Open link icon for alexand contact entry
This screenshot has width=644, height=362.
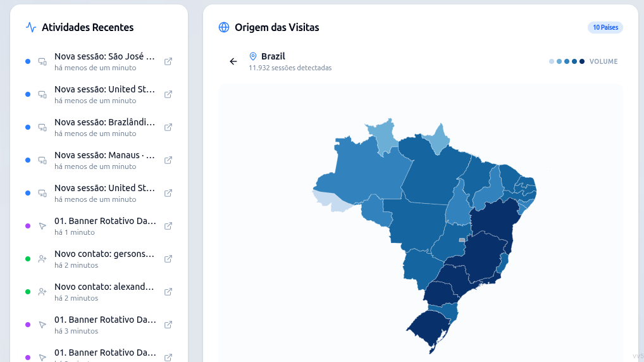coord(168,292)
